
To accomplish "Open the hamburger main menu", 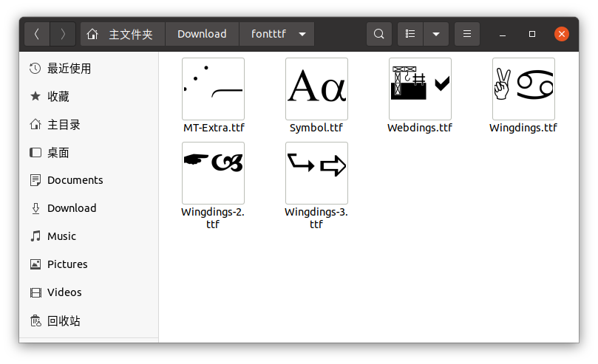I will point(467,34).
